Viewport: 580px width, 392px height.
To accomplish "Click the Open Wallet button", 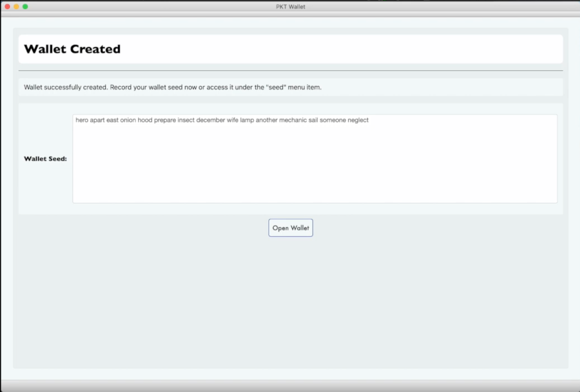I will 290,228.
